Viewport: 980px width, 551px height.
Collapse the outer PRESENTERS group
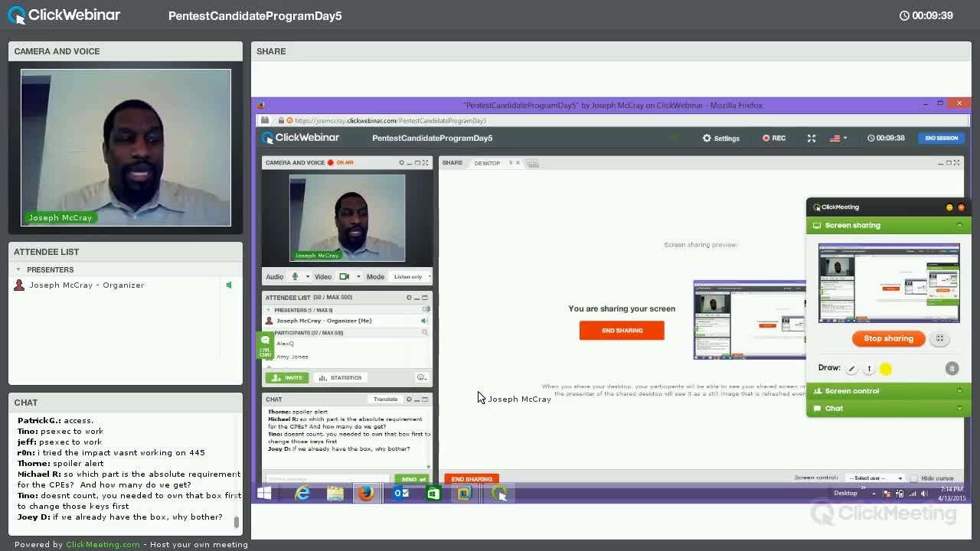pos(18,269)
